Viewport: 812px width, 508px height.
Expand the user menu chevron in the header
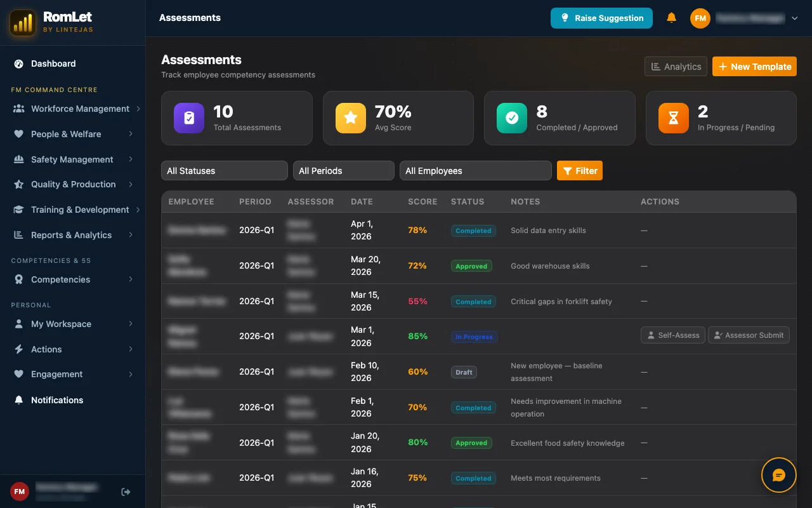(x=794, y=18)
